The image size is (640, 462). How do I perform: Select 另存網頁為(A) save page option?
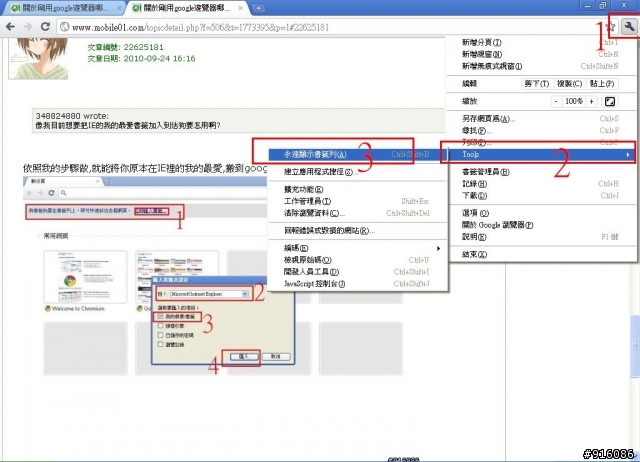click(x=542, y=119)
